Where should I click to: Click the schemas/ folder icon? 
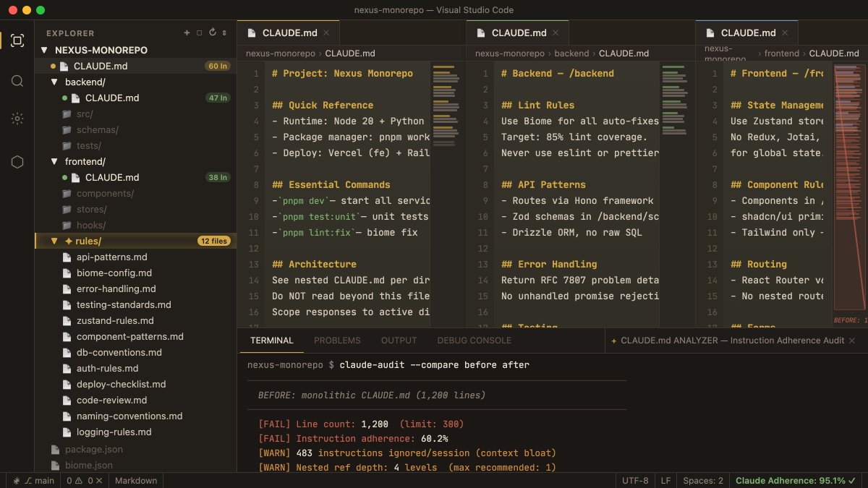67,130
